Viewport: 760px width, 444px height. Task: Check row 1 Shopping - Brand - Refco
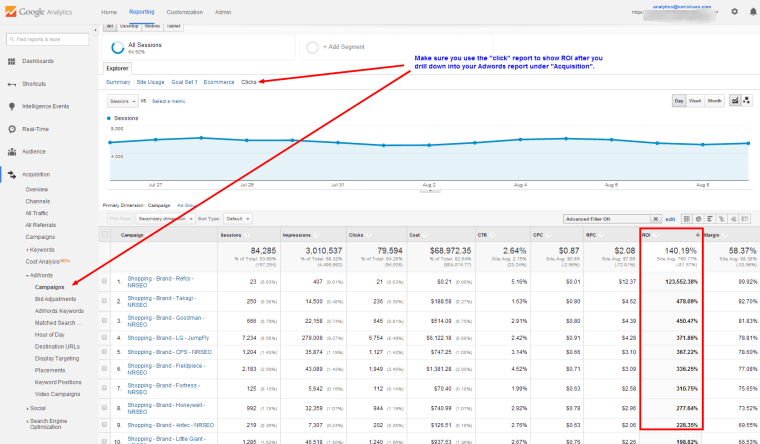coord(105,281)
